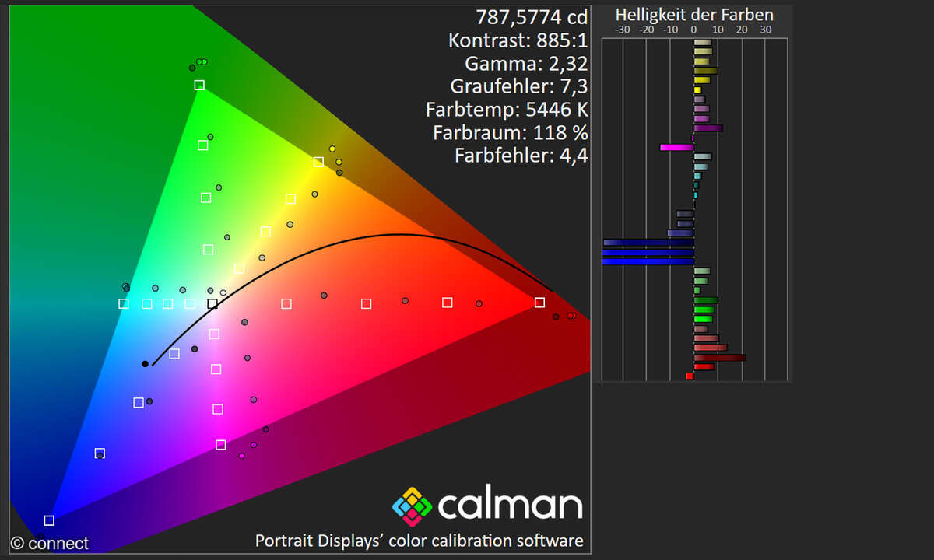Click the 'Portrait Displays' color calibration software' tagline
The width and height of the screenshot is (934, 560).
pos(419,541)
